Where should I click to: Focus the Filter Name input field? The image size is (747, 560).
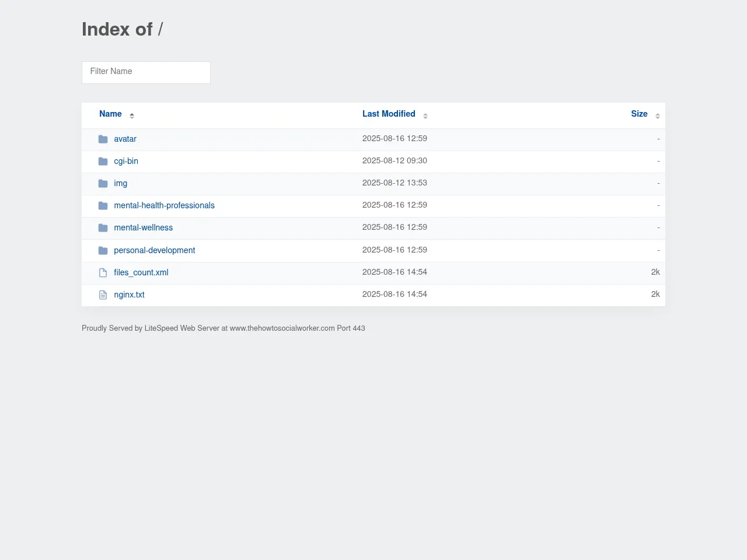tap(146, 72)
